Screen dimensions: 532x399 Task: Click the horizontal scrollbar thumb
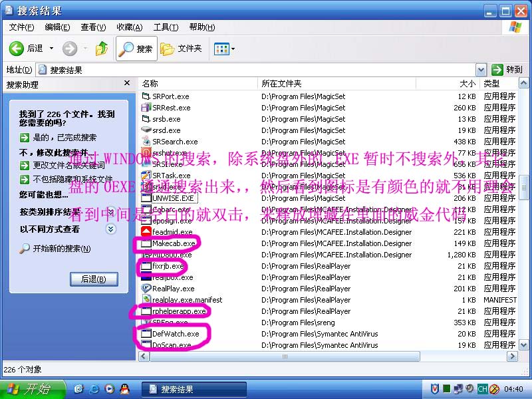[x=285, y=356]
